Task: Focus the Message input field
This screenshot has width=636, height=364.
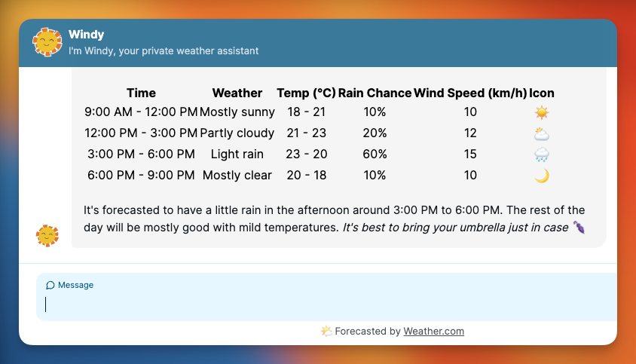Action: point(324,304)
